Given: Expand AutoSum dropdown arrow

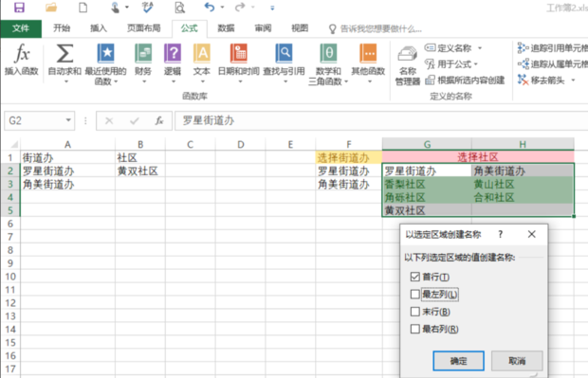Looking at the screenshot, I should (x=66, y=81).
